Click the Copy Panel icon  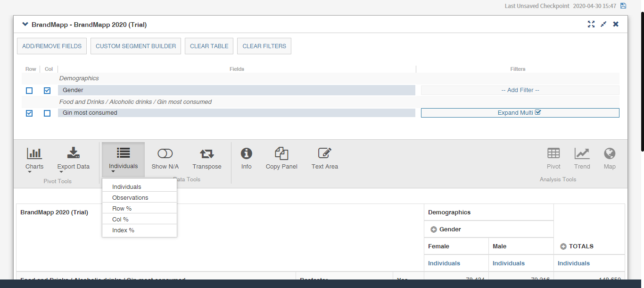pos(281,153)
